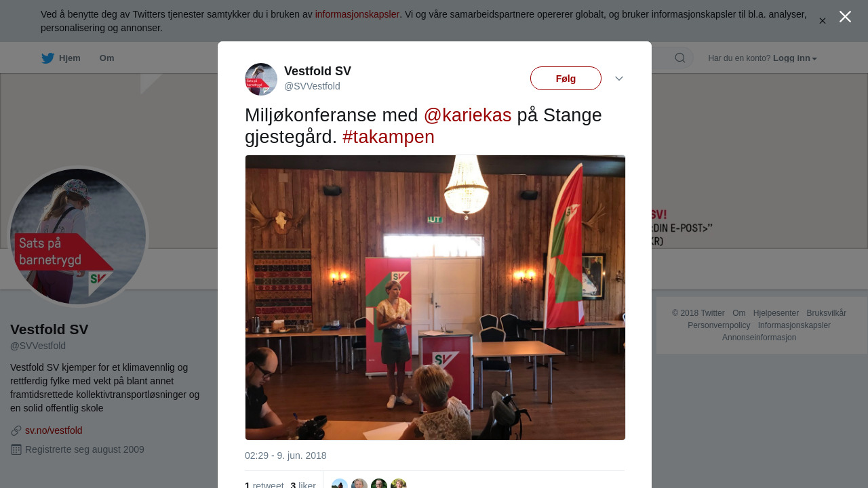This screenshot has width=868, height=488.
Task: Open Hjelpesenter footer link
Action: click(x=776, y=313)
